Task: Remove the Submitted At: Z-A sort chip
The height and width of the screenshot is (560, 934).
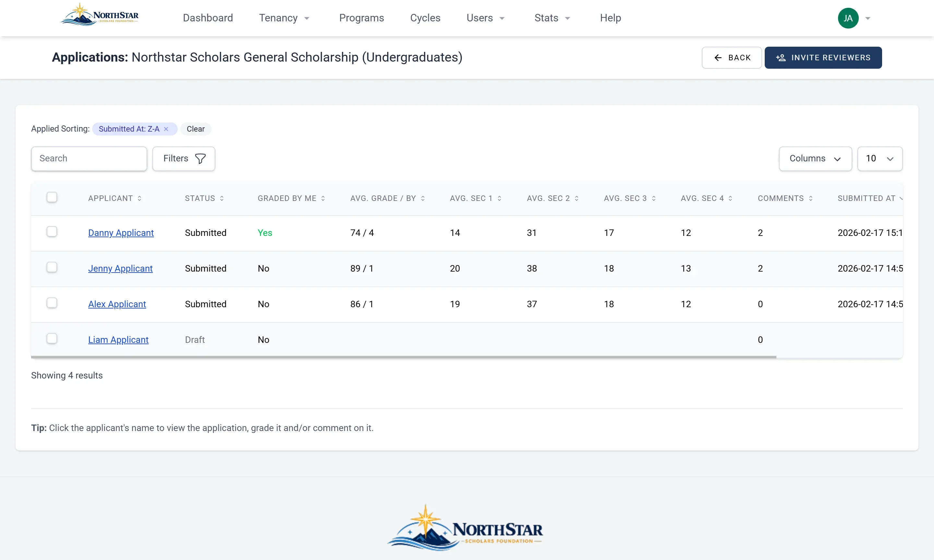Action: (x=166, y=129)
